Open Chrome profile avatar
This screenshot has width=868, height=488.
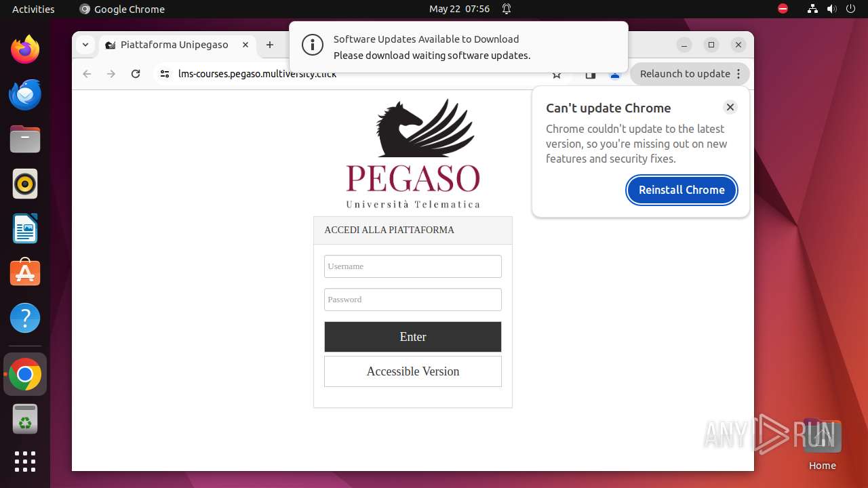(615, 75)
